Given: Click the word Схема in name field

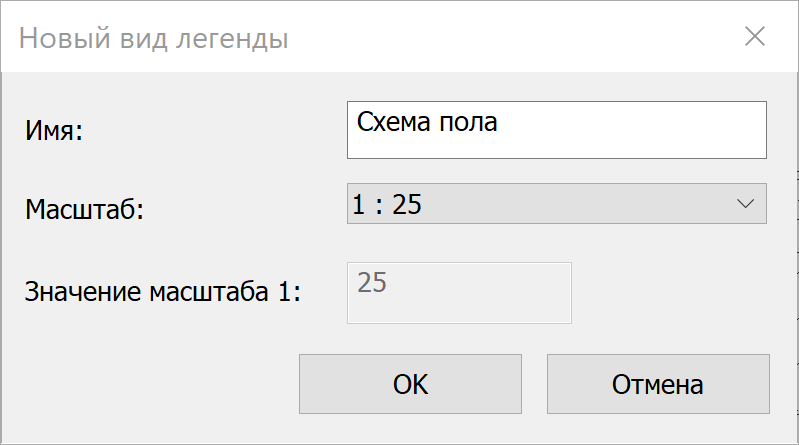Looking at the screenshot, I should tap(393, 122).
